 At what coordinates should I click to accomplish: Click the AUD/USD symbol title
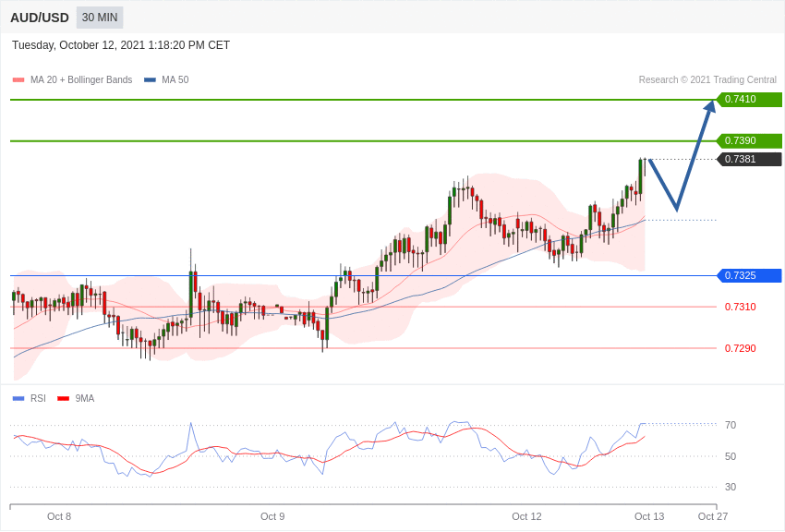click(40, 18)
